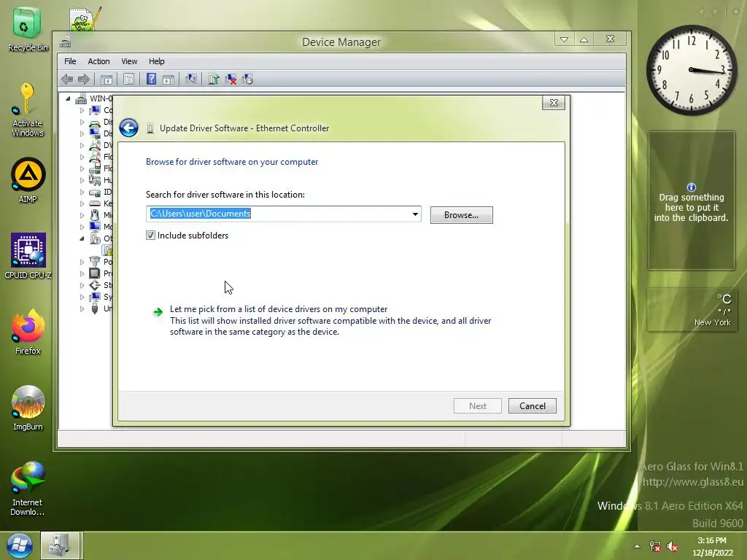Viewport: 747px width, 560px height.
Task: Click the Browse... button
Action: 461,215
